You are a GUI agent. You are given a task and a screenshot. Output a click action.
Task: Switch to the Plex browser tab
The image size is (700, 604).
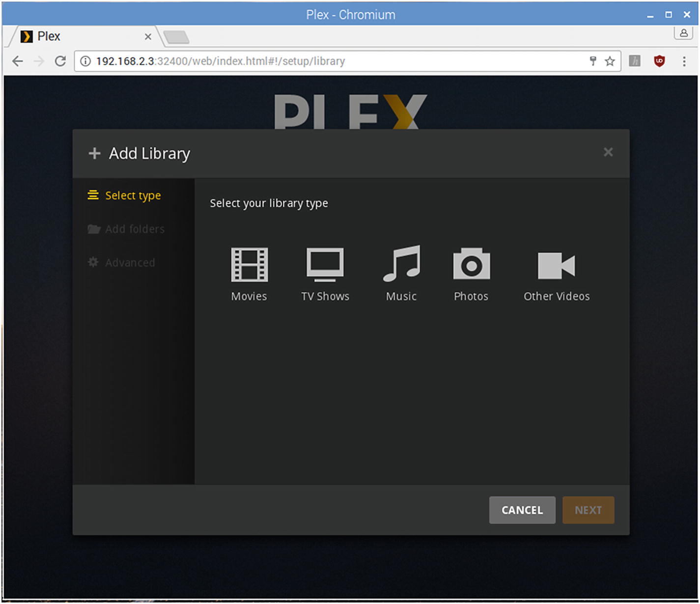(x=86, y=36)
